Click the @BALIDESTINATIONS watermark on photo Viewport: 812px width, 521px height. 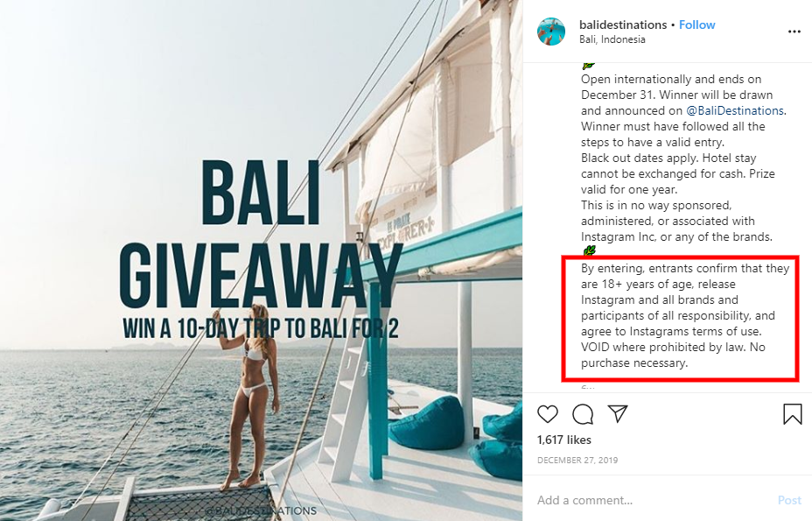pos(261,511)
